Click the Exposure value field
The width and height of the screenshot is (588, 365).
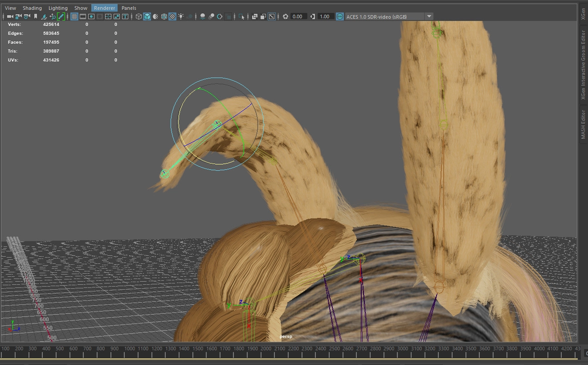pos(298,16)
